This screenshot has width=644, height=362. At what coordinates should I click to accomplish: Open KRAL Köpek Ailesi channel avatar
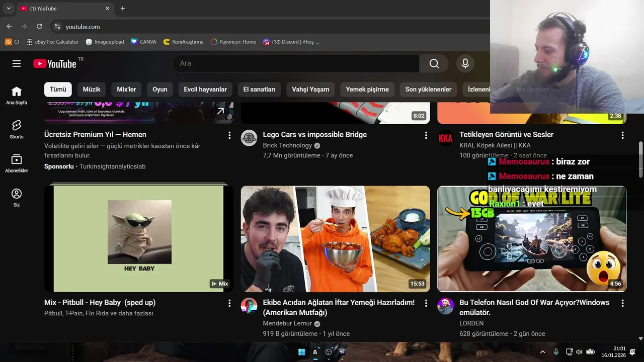tap(445, 138)
